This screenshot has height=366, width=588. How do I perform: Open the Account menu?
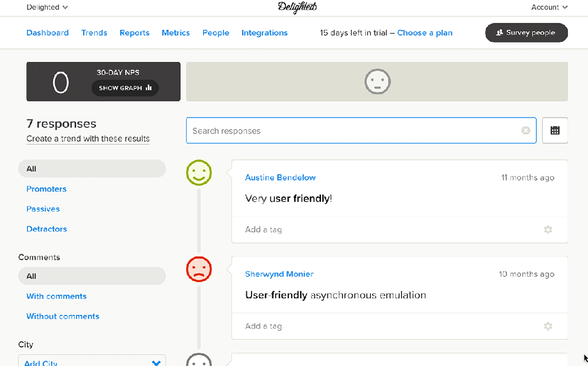(x=550, y=7)
